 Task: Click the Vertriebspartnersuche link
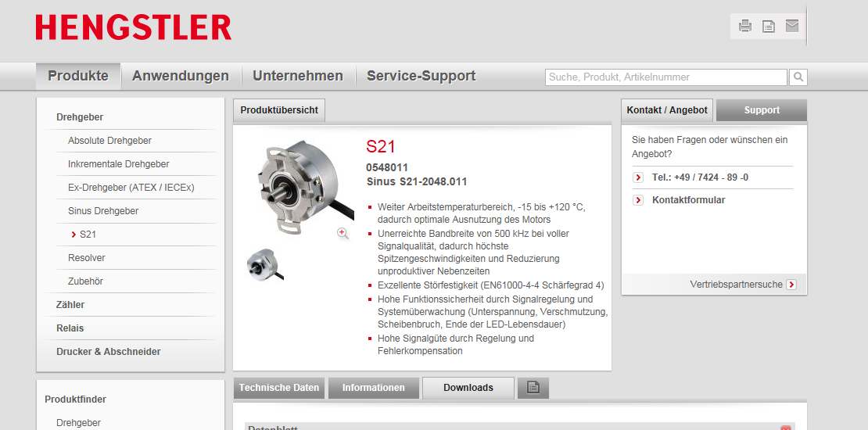click(x=737, y=285)
